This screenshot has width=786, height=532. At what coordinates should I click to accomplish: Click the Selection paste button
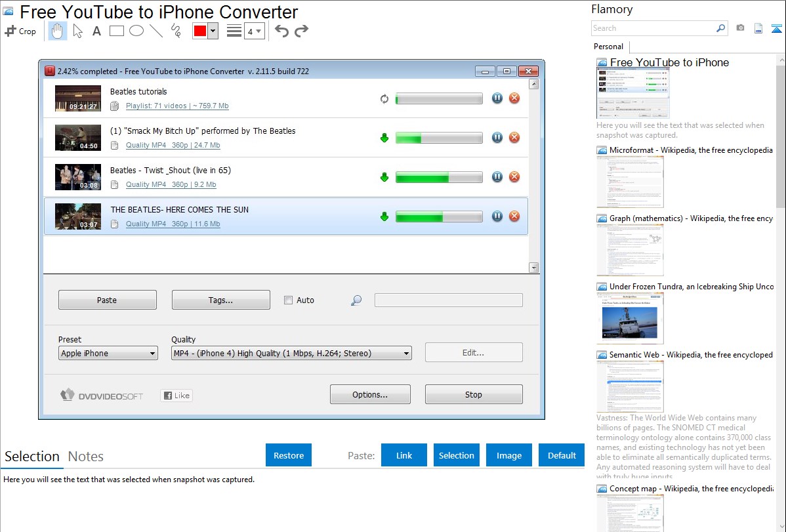pos(456,455)
